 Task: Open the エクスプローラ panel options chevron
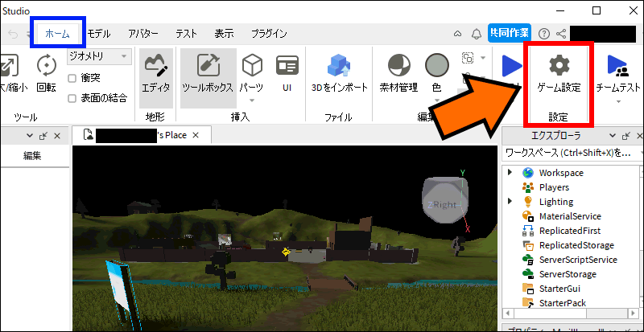tap(613, 136)
